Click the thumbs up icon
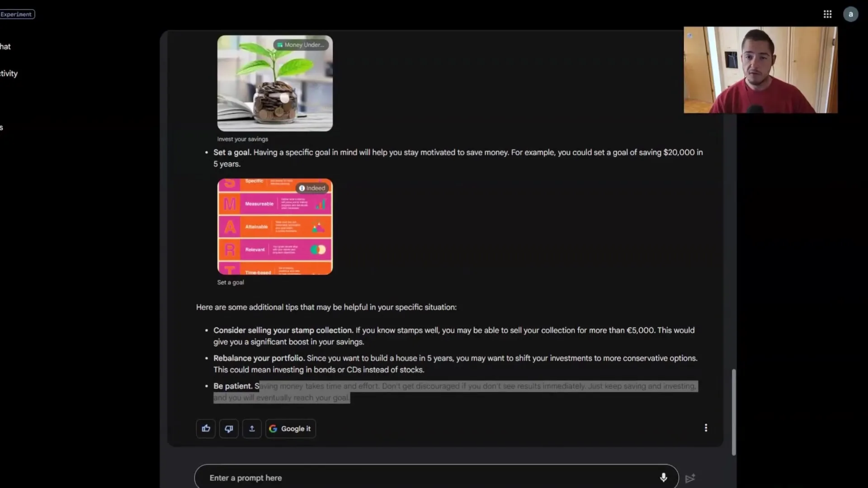 [x=206, y=428]
